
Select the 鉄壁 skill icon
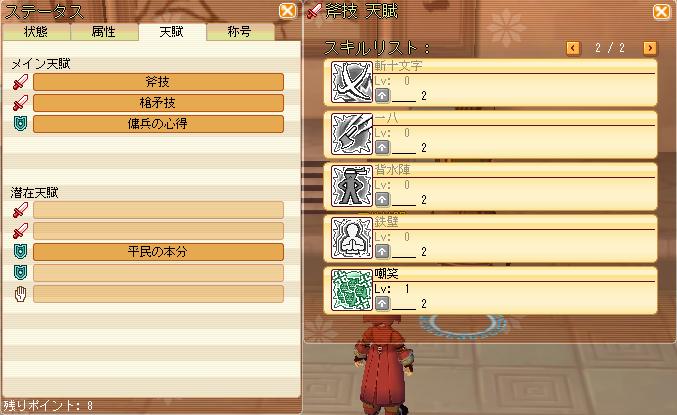click(351, 238)
